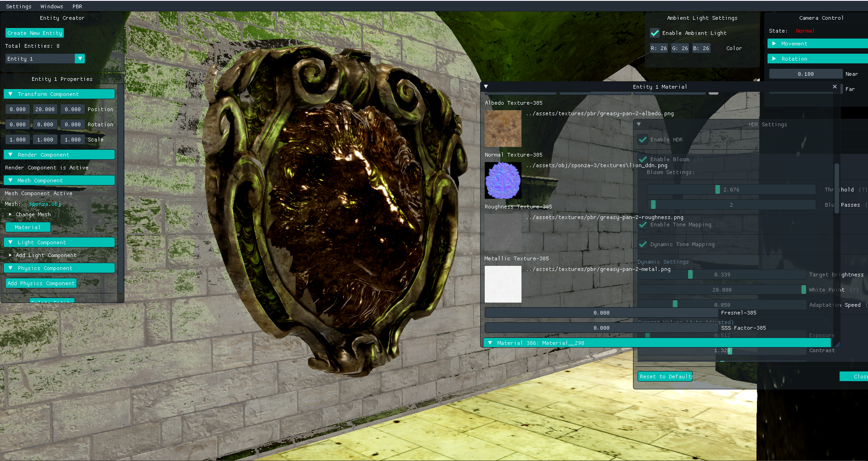Click Reset to Defaults button
868x461 pixels.
[x=665, y=377]
